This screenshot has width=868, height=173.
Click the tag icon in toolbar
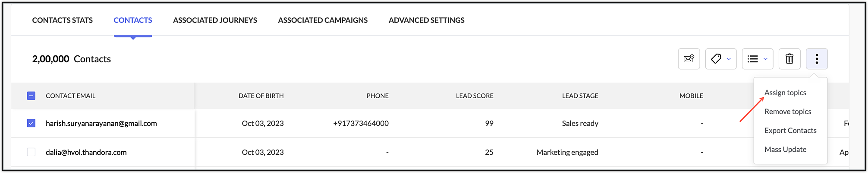[716, 59]
